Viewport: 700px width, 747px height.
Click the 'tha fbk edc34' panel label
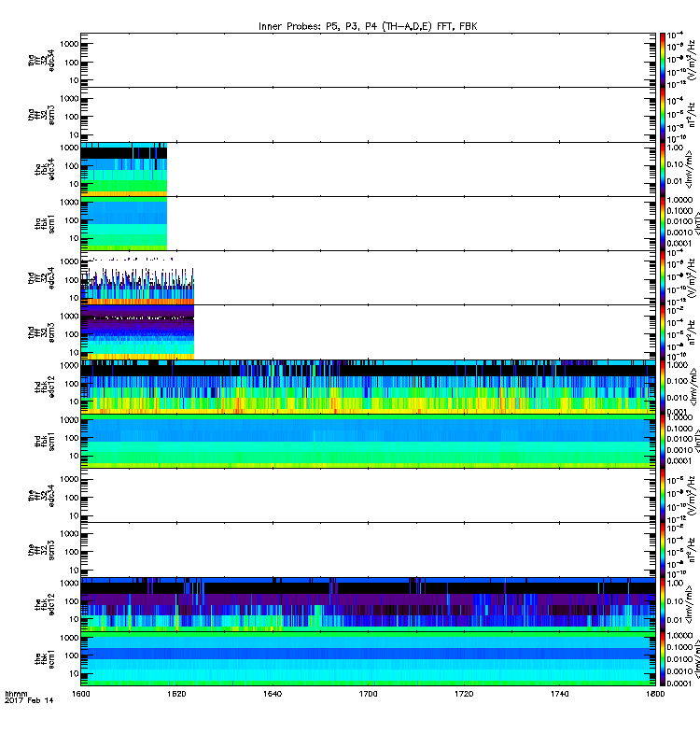click(x=45, y=169)
